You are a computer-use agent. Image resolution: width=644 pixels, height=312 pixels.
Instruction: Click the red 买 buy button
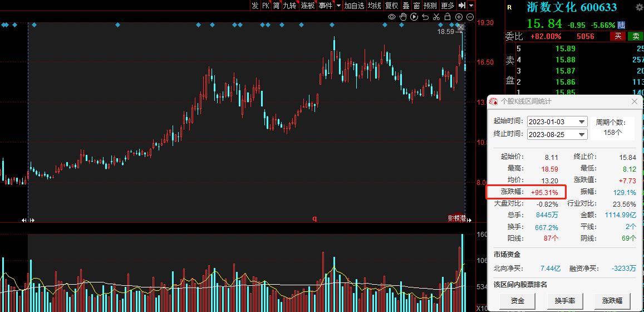pyautogui.click(x=618, y=37)
